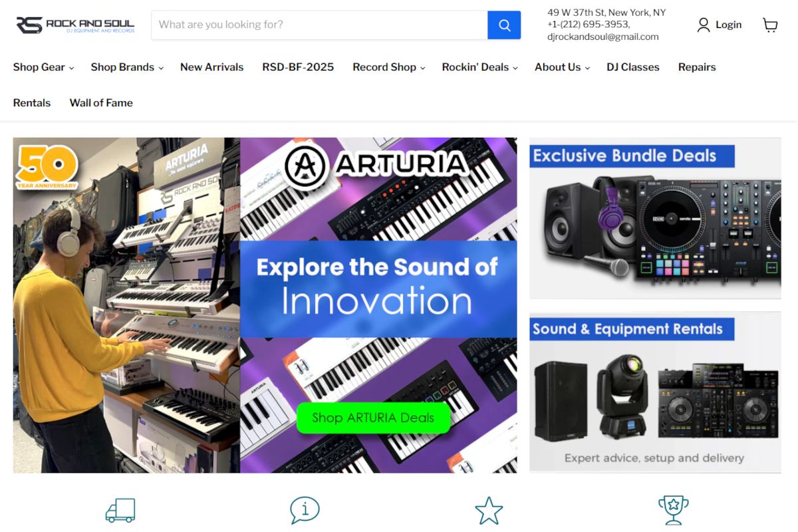Expand the Rockin' Deals menu
The width and height of the screenshot is (798, 532).
coord(480,67)
